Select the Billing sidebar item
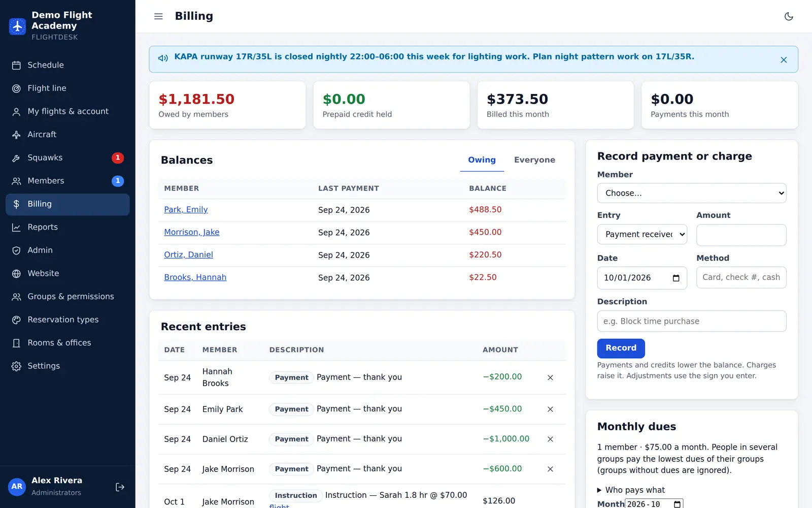This screenshot has height=508, width=812. pos(67,204)
